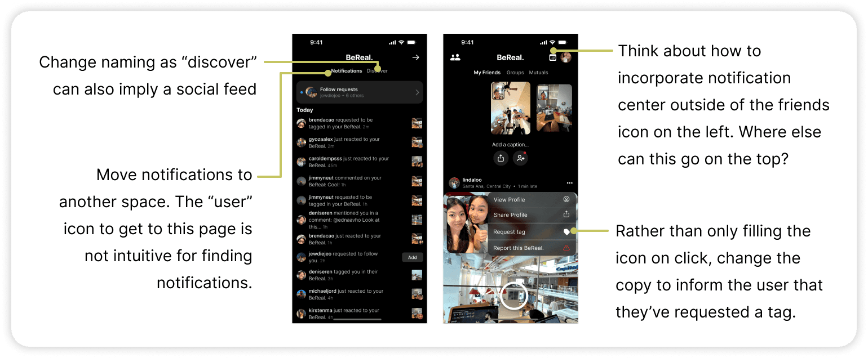The width and height of the screenshot is (868, 358).
Task: Open the calendar icon in top bar
Action: 552,57
